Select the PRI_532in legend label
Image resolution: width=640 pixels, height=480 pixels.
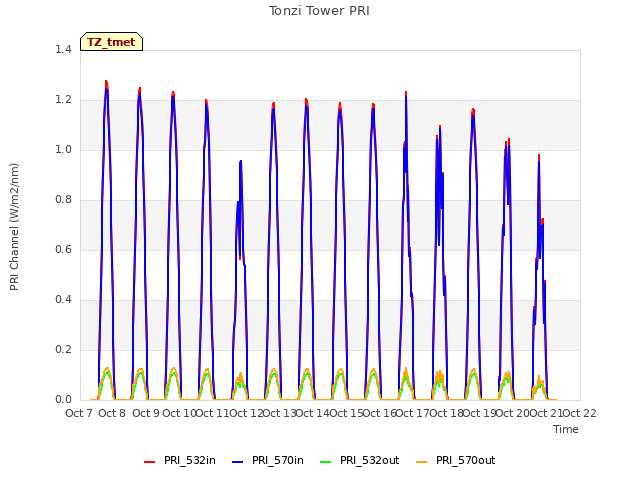tap(190, 461)
